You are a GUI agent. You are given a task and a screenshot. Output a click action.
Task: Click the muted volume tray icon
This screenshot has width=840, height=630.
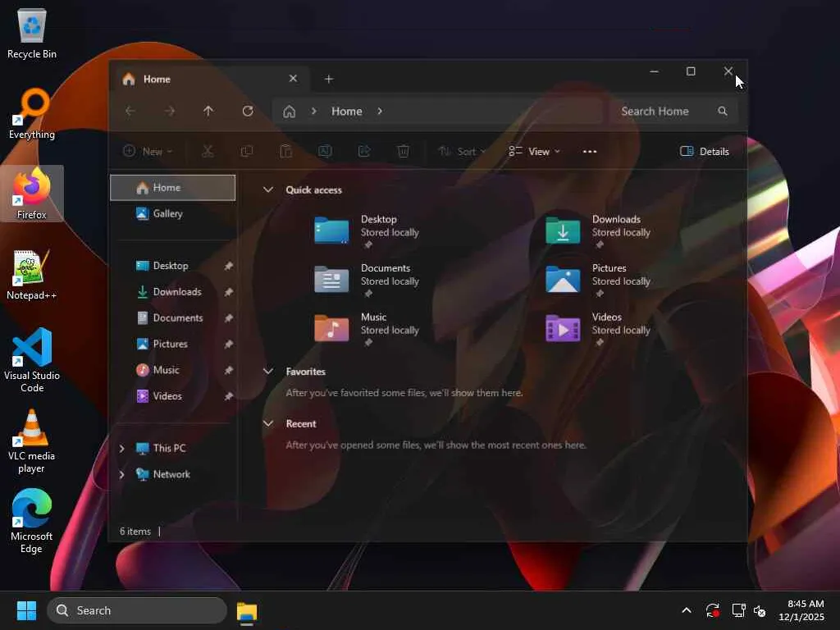point(760,610)
